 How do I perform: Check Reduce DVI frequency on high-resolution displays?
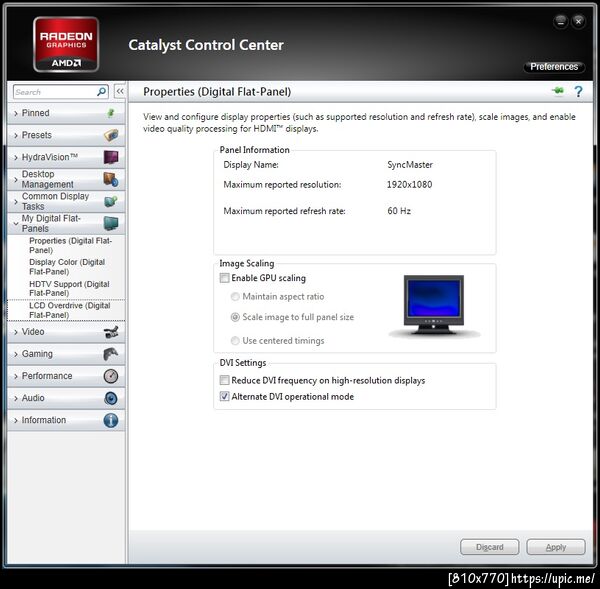225,380
